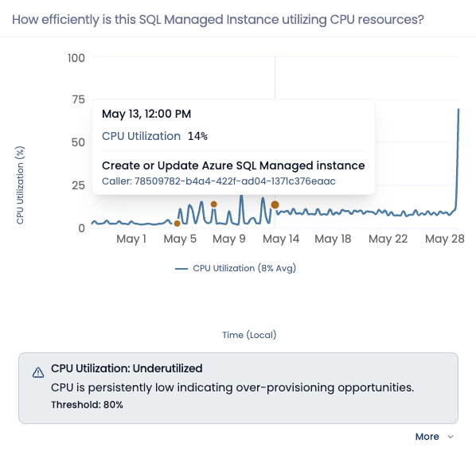Click the May 22 x-axis label
The width and height of the screenshot is (476, 459).
point(388,239)
